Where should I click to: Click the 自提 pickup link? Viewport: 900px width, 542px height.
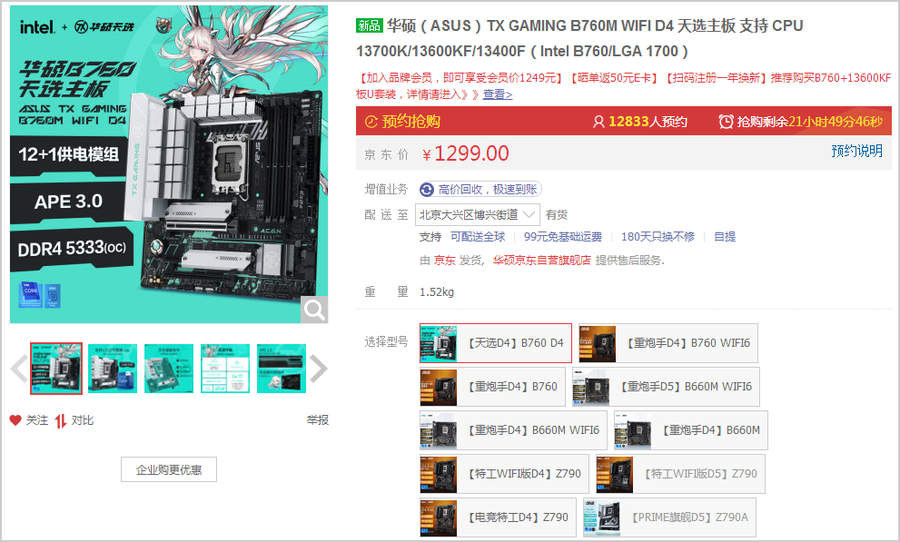pos(724,237)
